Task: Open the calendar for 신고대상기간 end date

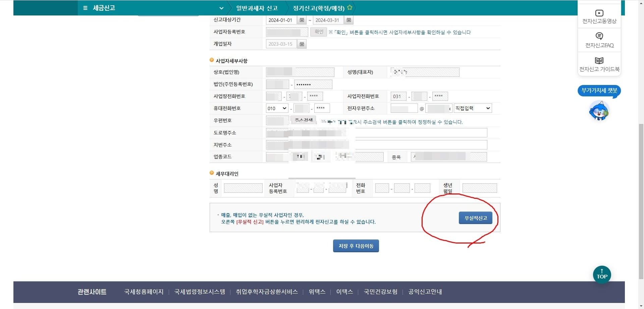Action: (x=348, y=20)
